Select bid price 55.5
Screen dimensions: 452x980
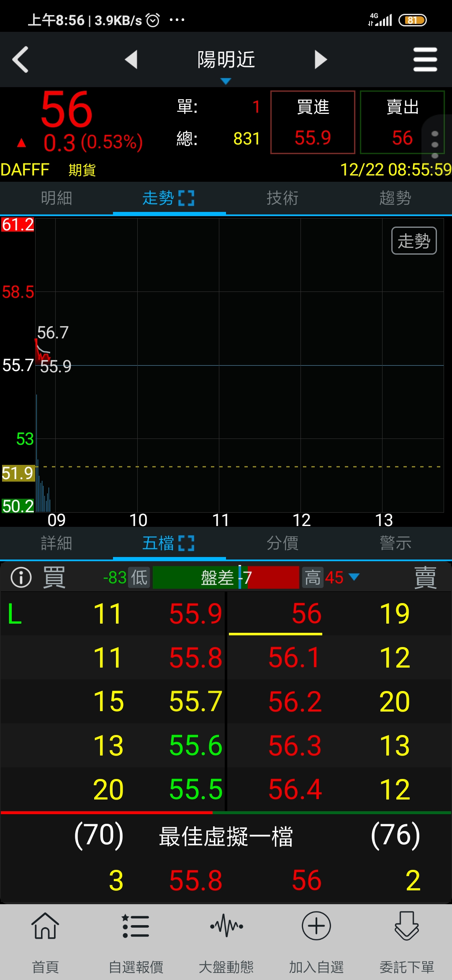pos(195,789)
